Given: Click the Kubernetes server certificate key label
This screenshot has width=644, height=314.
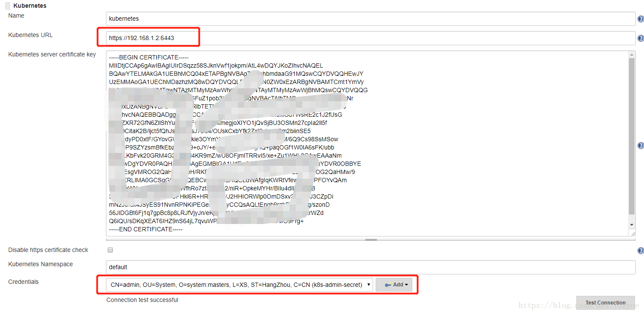Looking at the screenshot, I should 52,54.
